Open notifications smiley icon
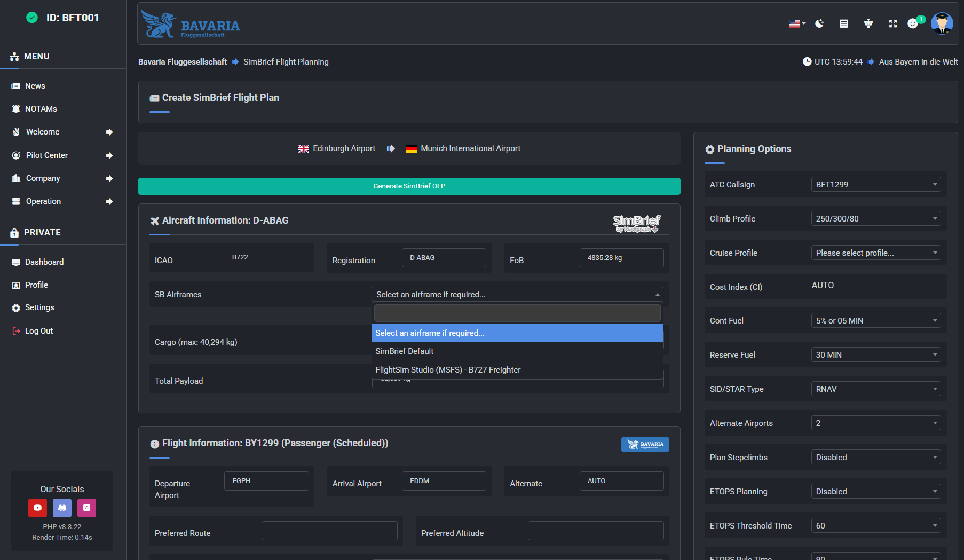Viewport: 964px width, 560px height. tap(913, 23)
